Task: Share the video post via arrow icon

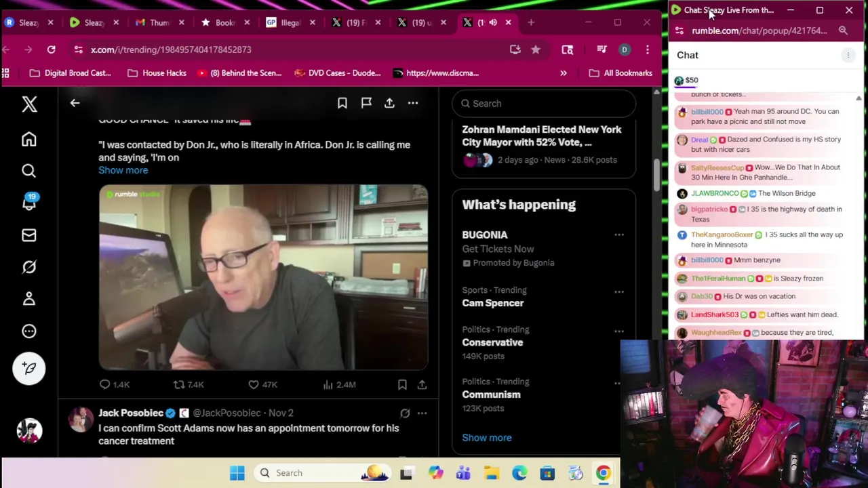Action: (x=422, y=384)
